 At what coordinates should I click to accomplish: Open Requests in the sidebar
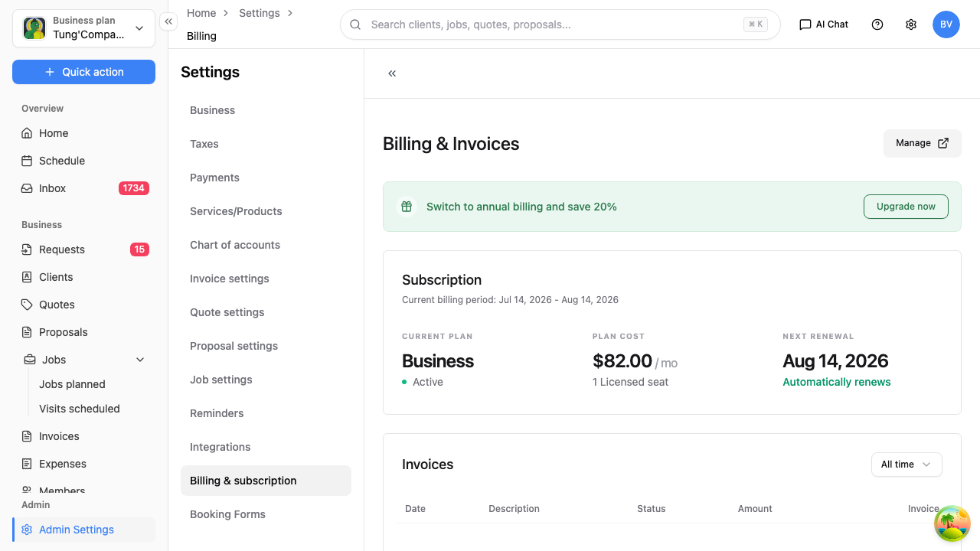[x=83, y=249]
